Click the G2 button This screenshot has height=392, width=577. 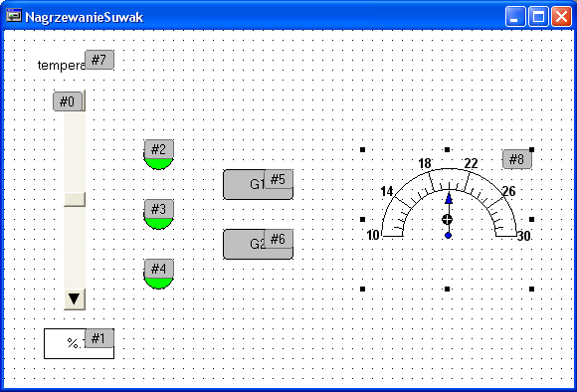(258, 244)
